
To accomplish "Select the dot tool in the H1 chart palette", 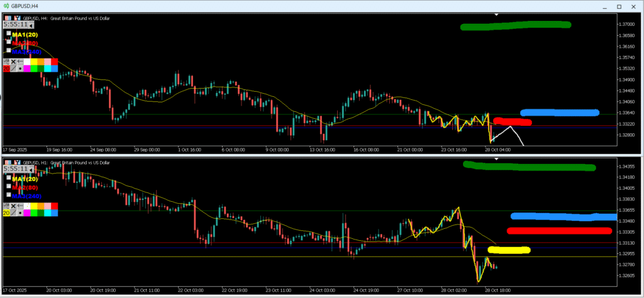I will pos(20,213).
